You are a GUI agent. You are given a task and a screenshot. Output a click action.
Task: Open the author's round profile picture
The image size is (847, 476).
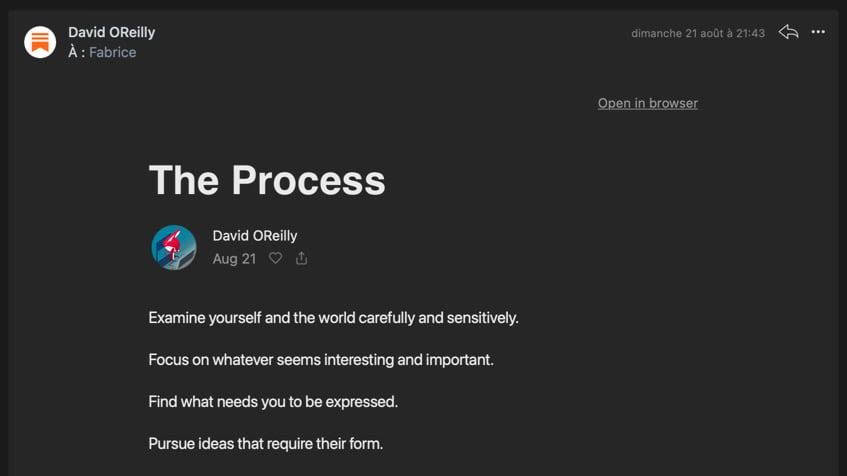[174, 247]
